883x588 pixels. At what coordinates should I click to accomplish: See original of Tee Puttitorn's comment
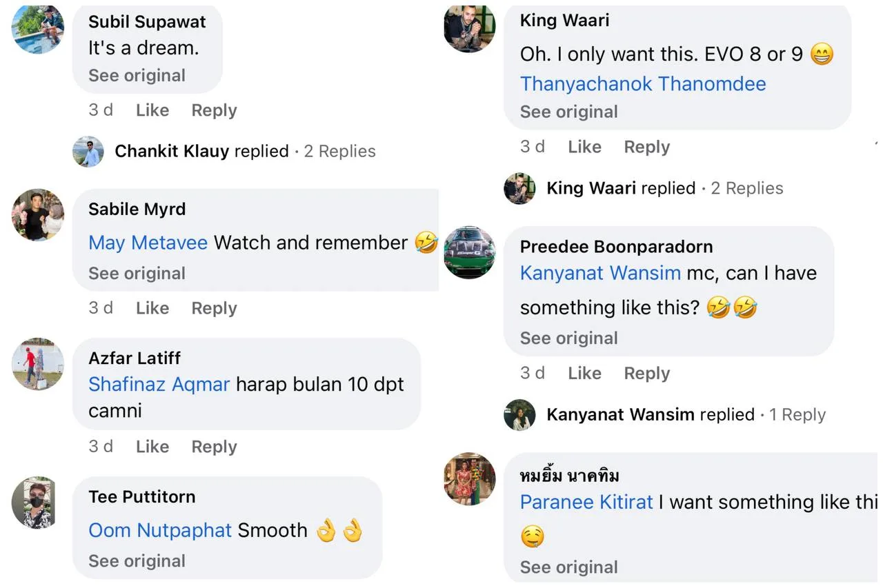tap(137, 561)
